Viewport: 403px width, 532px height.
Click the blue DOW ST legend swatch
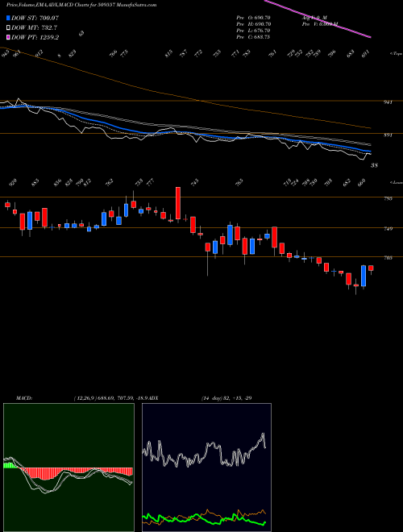(9, 18)
